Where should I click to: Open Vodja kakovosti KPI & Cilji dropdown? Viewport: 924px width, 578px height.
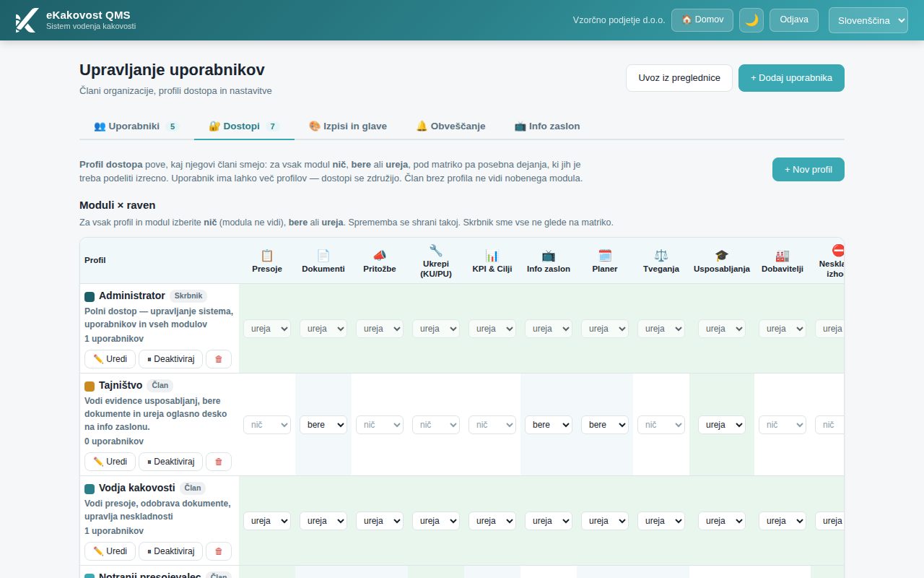point(492,521)
